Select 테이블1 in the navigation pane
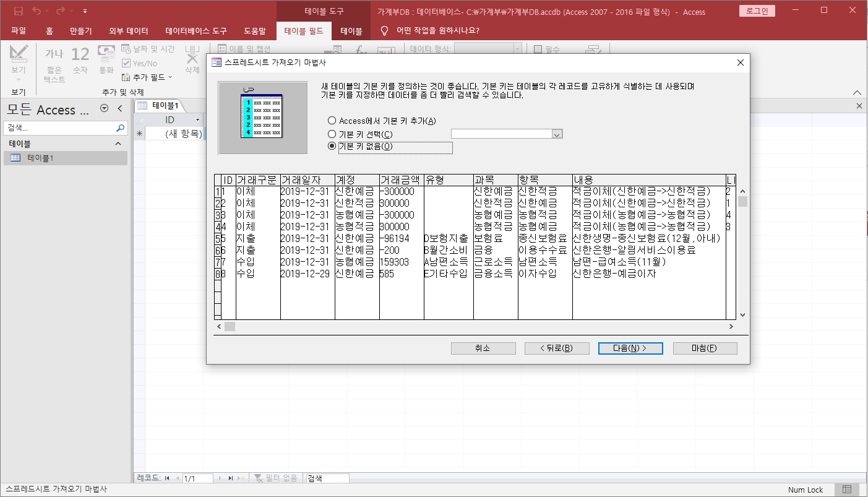This screenshot has height=497, width=868. tap(65, 158)
